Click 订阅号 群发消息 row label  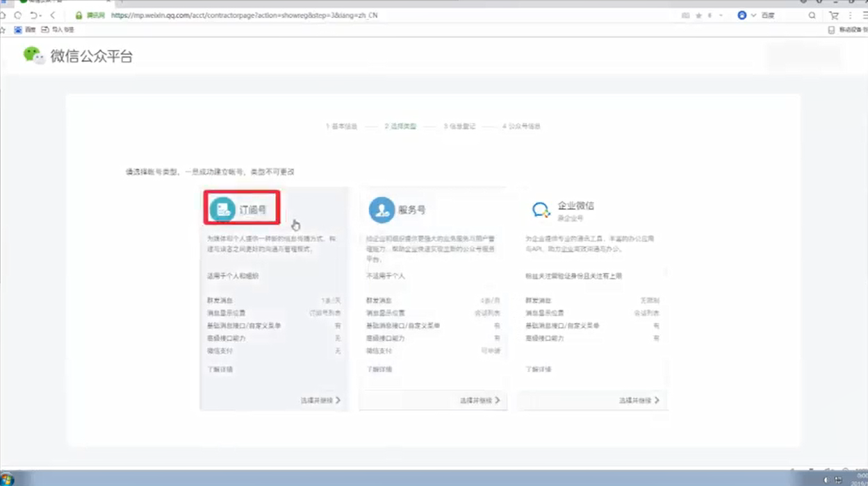point(220,301)
